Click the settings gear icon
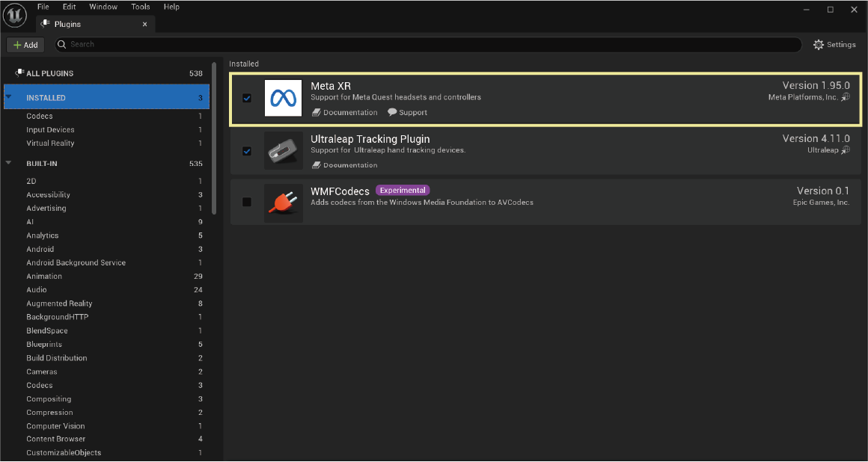868x462 pixels. click(x=818, y=45)
